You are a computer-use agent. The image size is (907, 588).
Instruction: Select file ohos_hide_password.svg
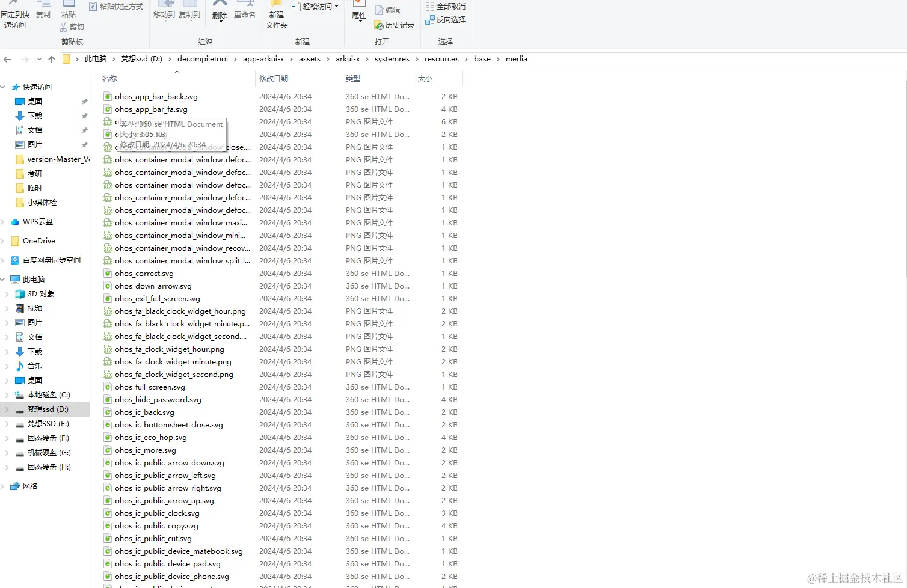158,400
